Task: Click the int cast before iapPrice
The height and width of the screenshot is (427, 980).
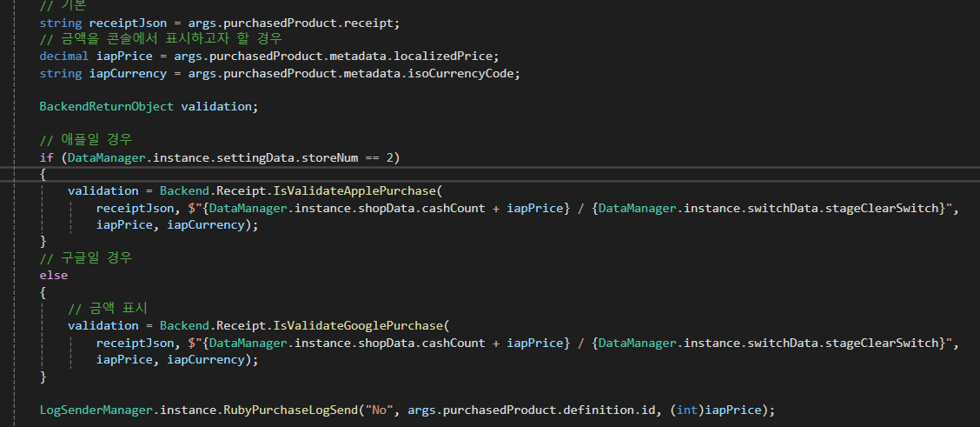Action: (x=686, y=410)
